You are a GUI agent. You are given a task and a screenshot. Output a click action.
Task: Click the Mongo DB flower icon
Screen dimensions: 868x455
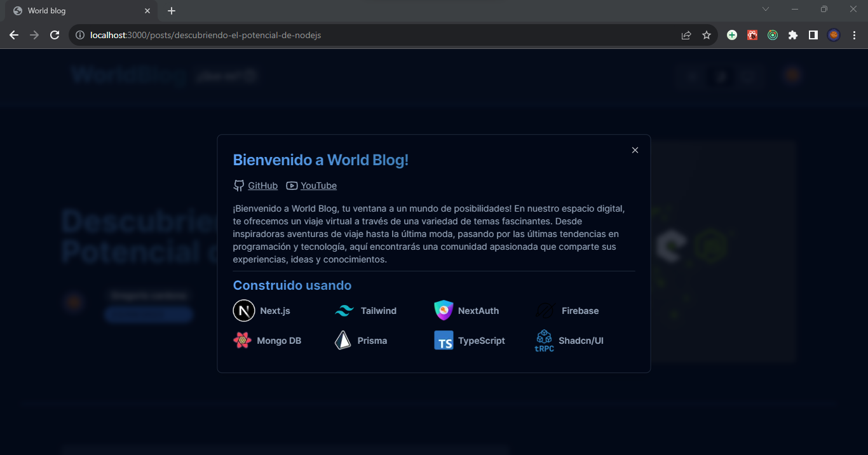243,340
